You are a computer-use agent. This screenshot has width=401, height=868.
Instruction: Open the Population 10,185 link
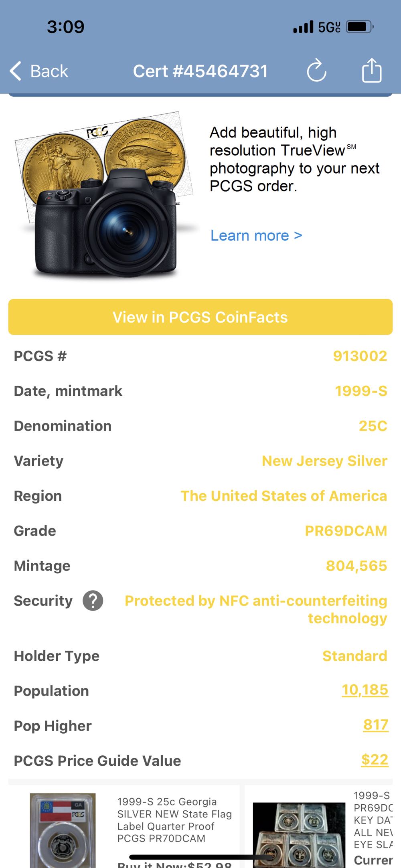pos(365,690)
